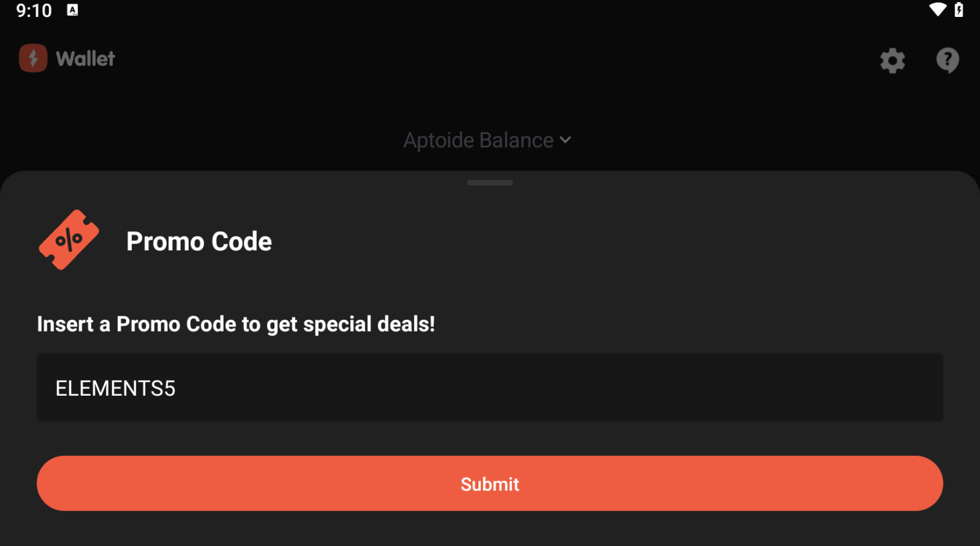This screenshot has height=546, width=980.
Task: Tap the 9:10 clock in status bar
Action: click(34, 10)
